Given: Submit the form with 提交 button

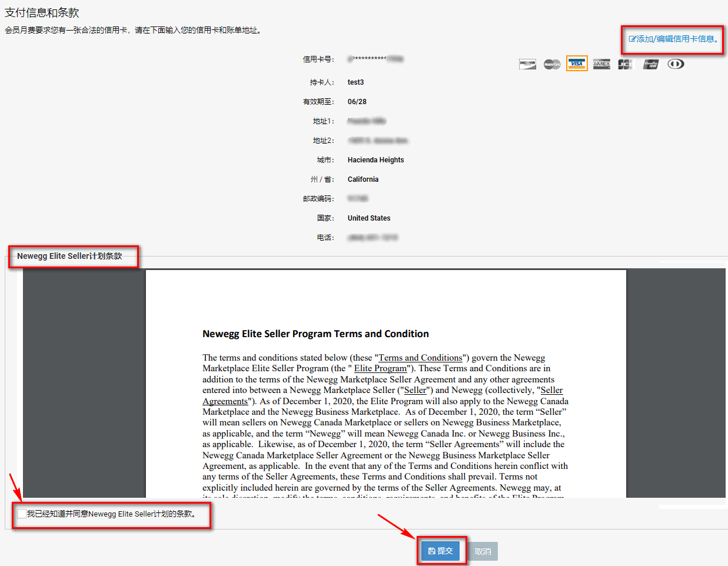Looking at the screenshot, I should tap(441, 551).
